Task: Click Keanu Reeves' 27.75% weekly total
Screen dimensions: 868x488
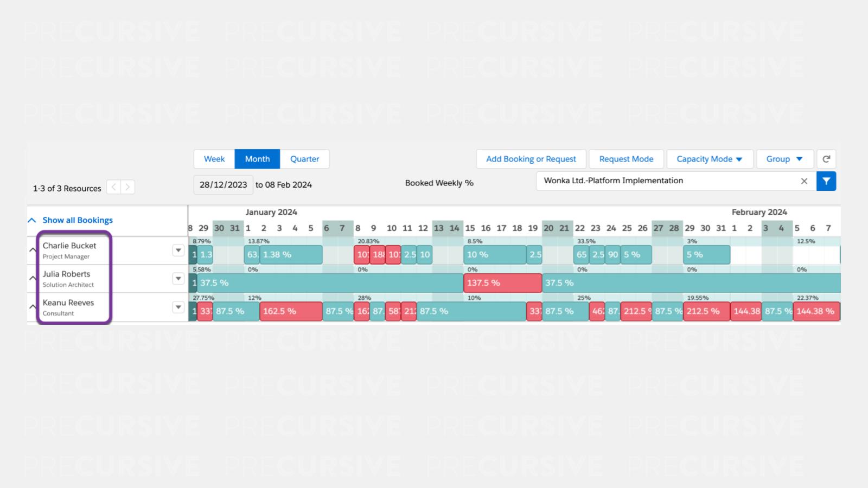Action: tap(203, 298)
